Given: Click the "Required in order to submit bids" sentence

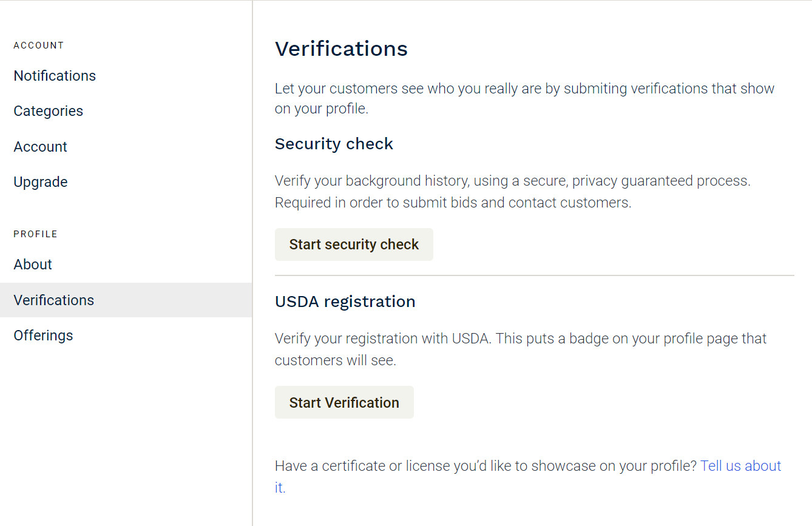Looking at the screenshot, I should tap(453, 203).
